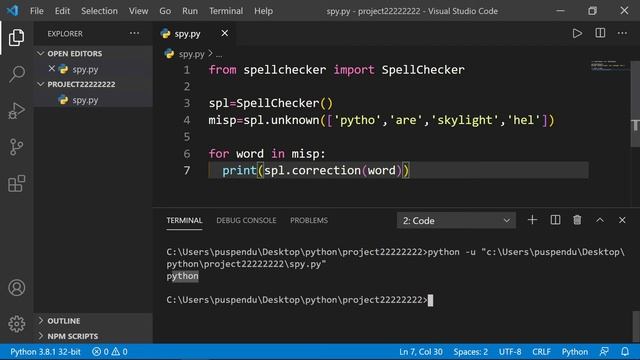This screenshot has width=640, height=360.
Task: Split the editor to the right
Action: coord(600,33)
